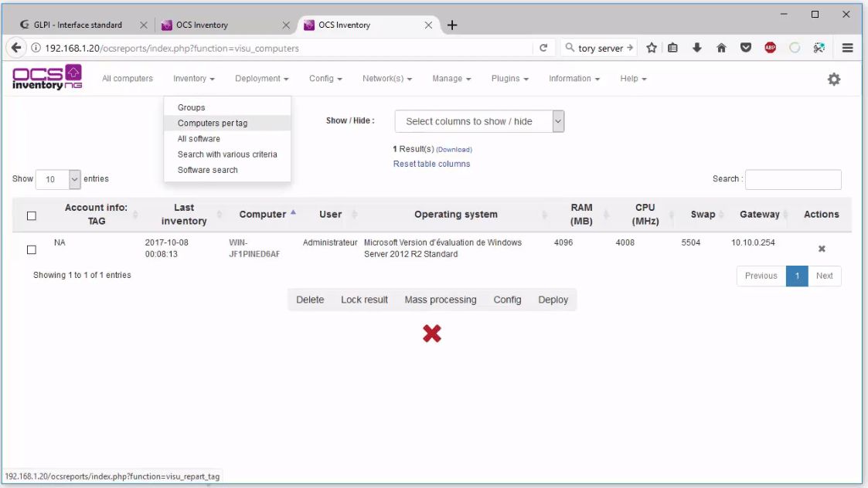Expand the Help menu
The width and height of the screenshot is (868, 488).
(633, 79)
